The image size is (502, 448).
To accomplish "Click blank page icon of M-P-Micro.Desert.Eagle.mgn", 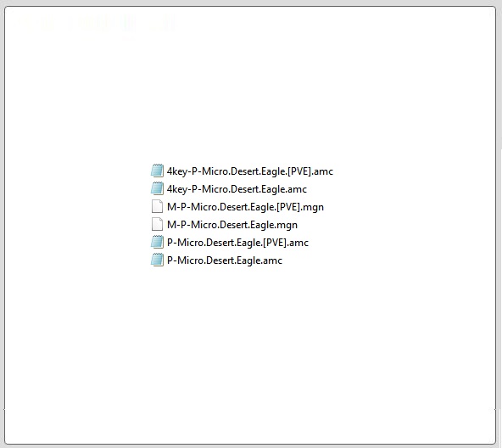I will (x=157, y=225).
